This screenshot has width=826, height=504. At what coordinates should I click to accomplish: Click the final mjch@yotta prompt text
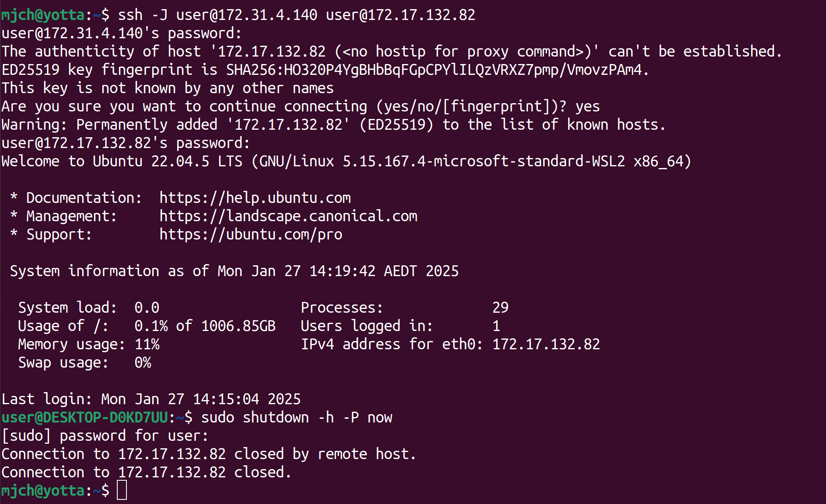(x=43, y=491)
